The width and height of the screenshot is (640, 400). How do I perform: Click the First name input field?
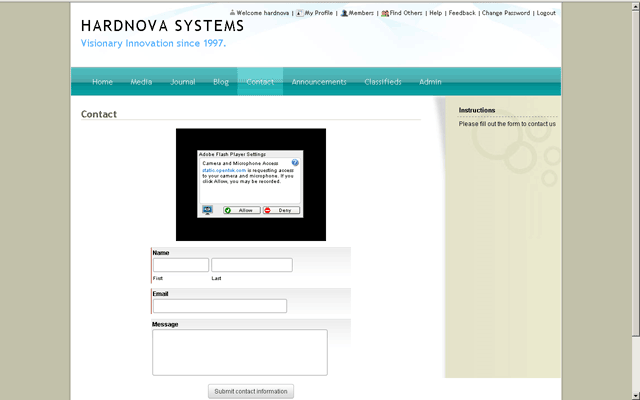click(180, 265)
